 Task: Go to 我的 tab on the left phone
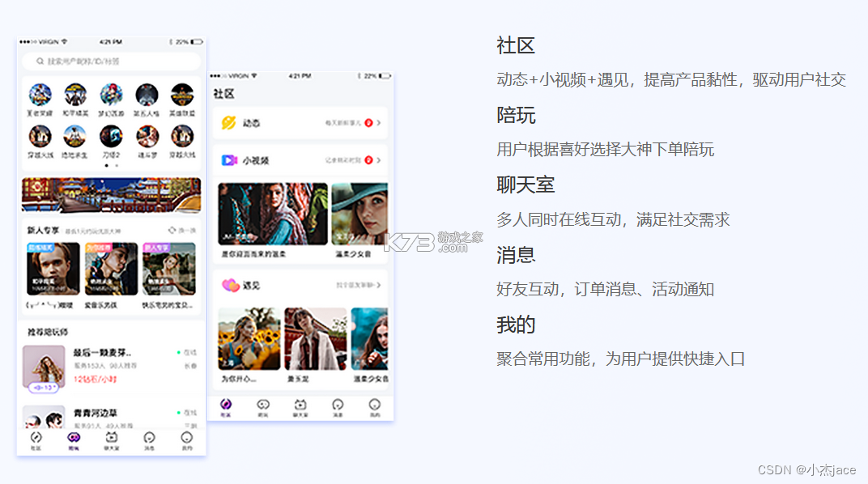187,441
